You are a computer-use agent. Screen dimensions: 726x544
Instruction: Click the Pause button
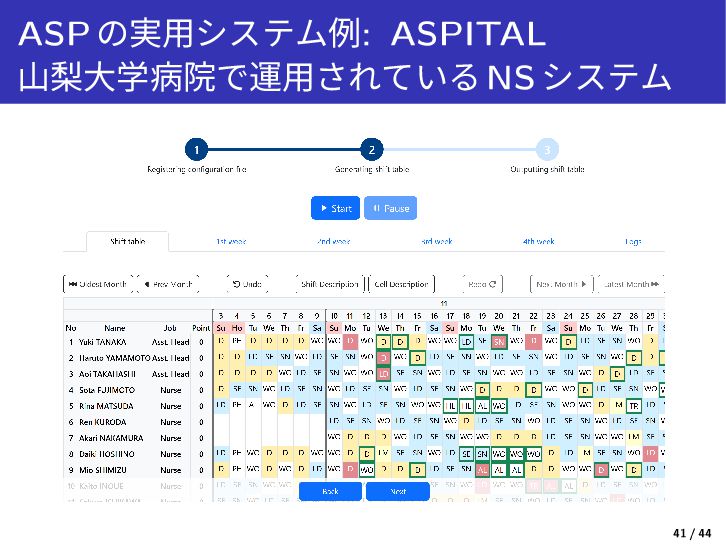pos(390,208)
